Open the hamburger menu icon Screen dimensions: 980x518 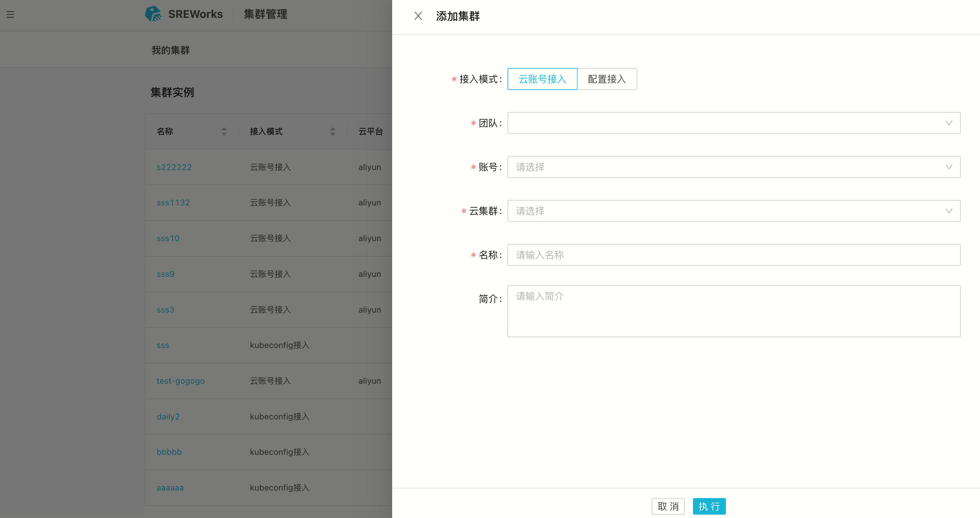(x=10, y=14)
